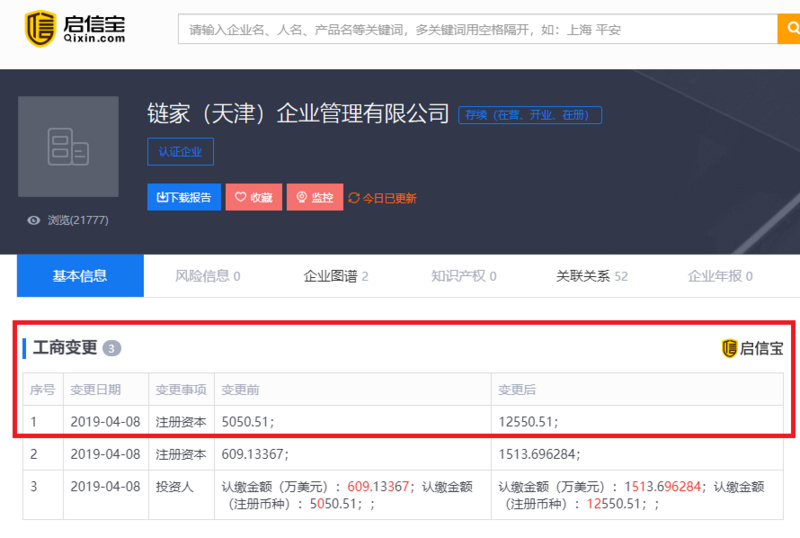Click the 变更事项 column header
The height and width of the screenshot is (538, 800).
[181, 390]
